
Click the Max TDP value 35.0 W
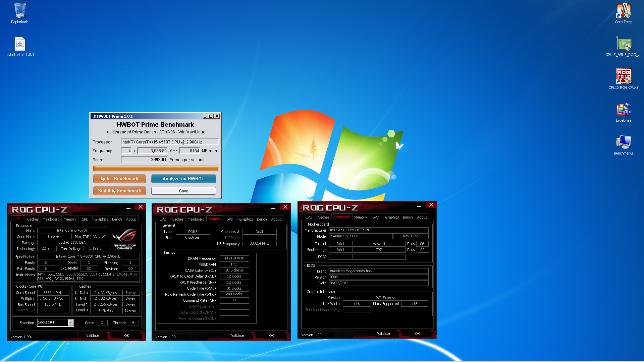pyautogui.click(x=99, y=236)
